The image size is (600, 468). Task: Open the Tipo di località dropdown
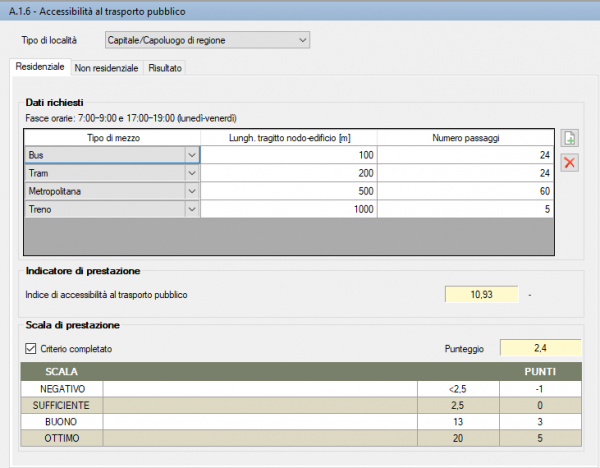coord(207,40)
